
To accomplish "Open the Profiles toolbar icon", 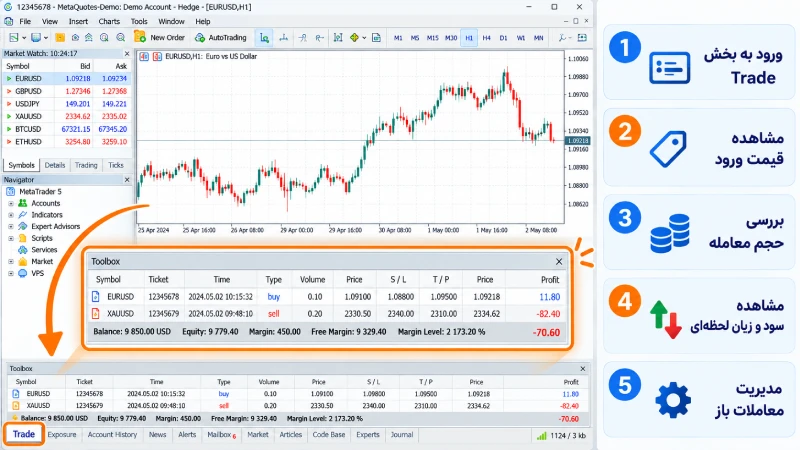I will click(x=36, y=38).
